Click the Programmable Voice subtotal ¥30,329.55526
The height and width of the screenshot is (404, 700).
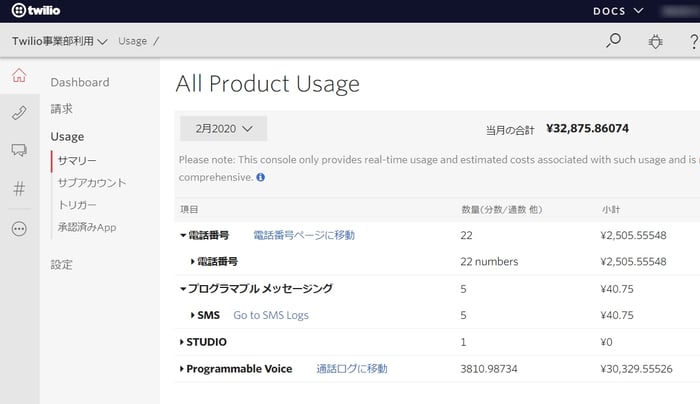point(637,369)
